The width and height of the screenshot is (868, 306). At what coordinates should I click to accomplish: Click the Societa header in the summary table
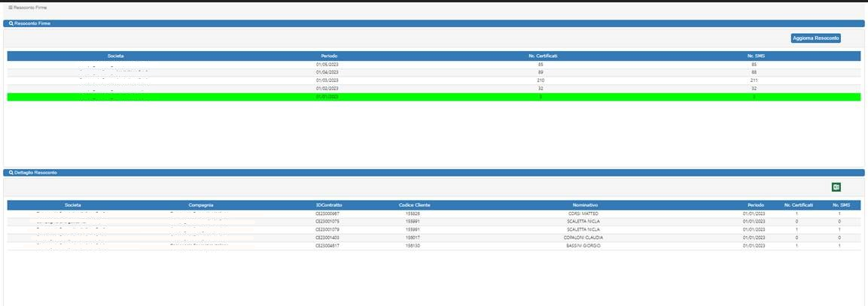[x=116, y=56]
